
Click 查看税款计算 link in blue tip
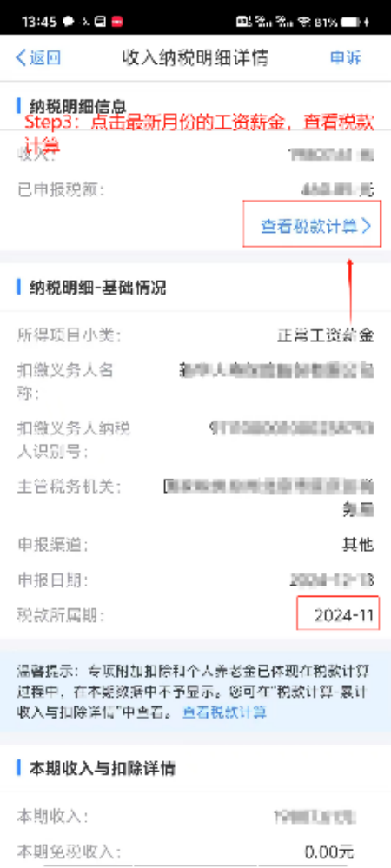[x=224, y=712]
